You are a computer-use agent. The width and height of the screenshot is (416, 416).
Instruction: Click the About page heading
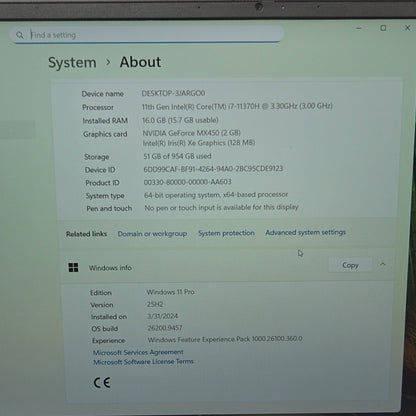coord(140,62)
